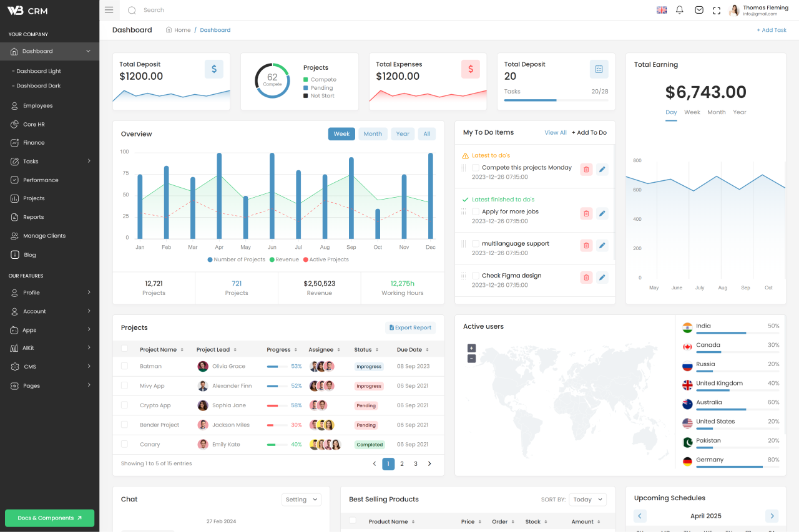The width and height of the screenshot is (799, 532).
Task: Expand the AIKit sidebar menu
Action: click(89, 347)
